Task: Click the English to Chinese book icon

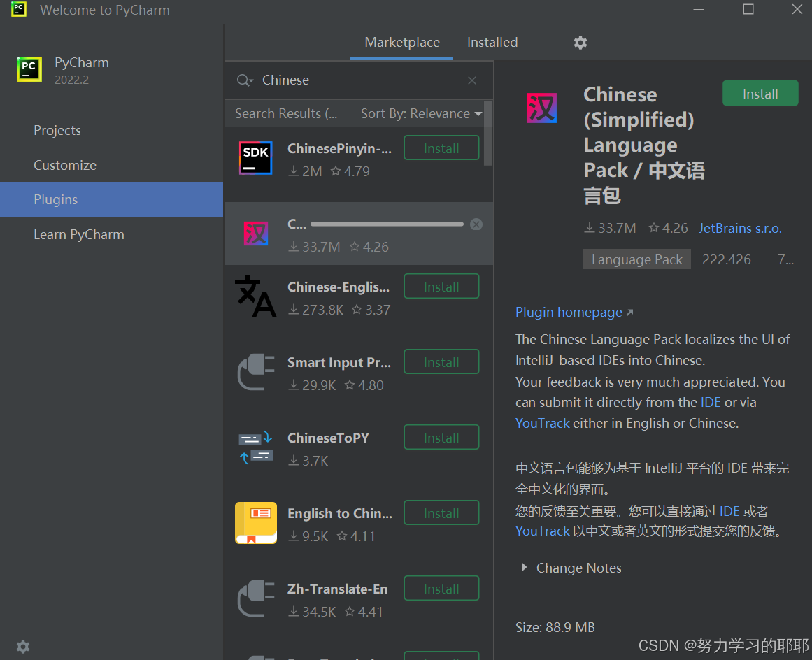Action: click(256, 523)
